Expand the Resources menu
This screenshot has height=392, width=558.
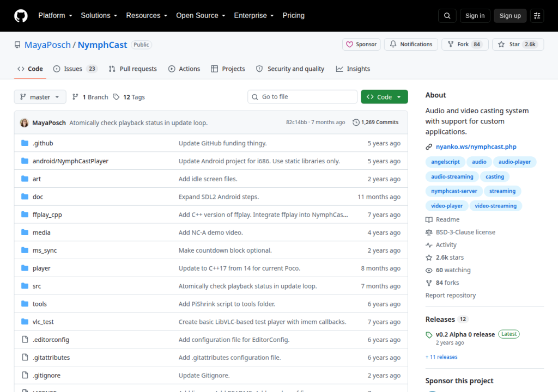pyautogui.click(x=147, y=16)
